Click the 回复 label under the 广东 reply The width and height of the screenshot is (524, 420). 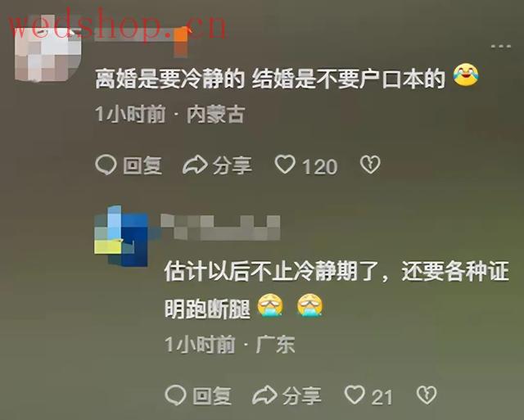(212, 396)
